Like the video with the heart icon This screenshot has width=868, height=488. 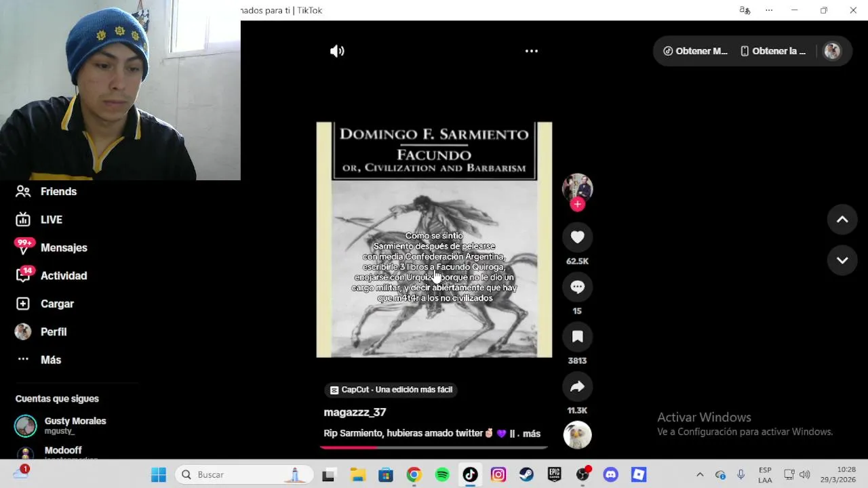[577, 237]
